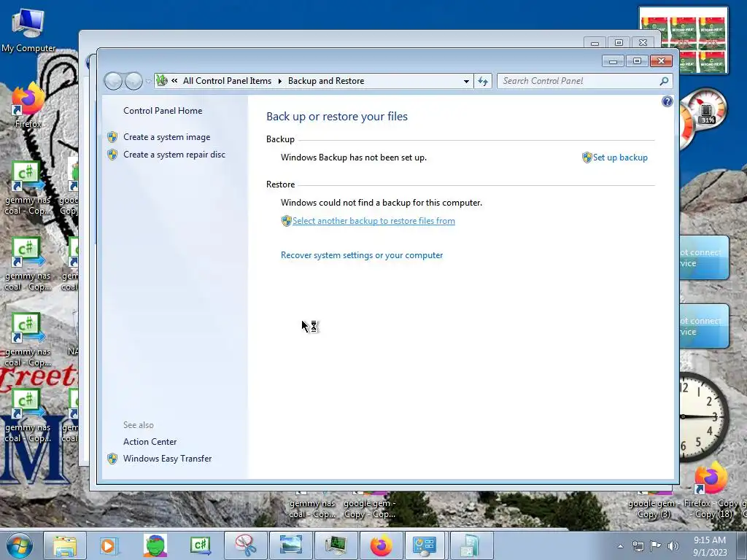Click the shield icon beside Select another backup

286,221
